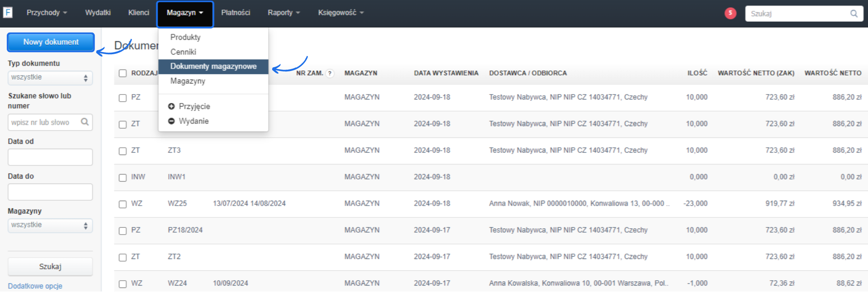Expand the Przychody menu
Screen dimensions: 868x301
(x=47, y=13)
